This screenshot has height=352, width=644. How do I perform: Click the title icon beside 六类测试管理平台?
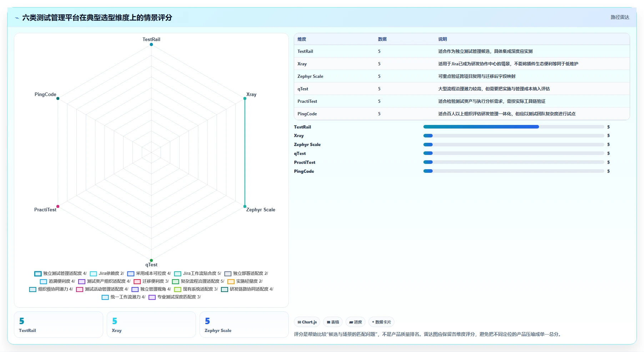17,18
